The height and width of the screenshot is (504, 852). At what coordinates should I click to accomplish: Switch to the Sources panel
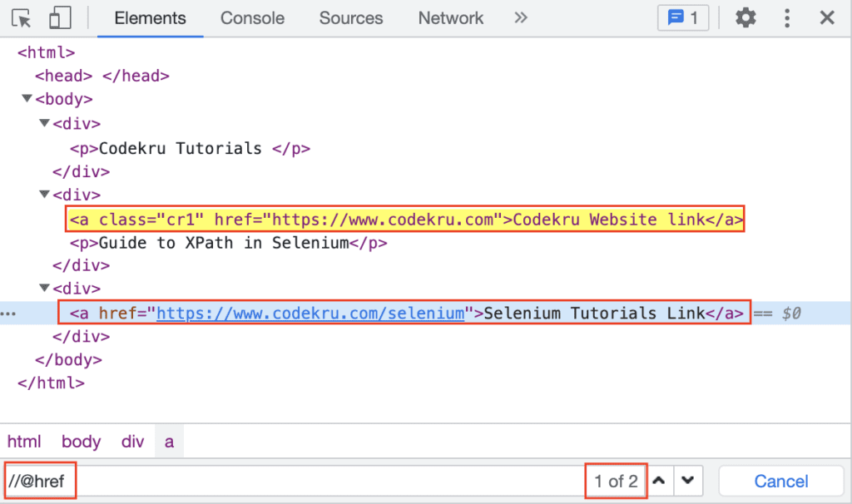click(x=350, y=17)
